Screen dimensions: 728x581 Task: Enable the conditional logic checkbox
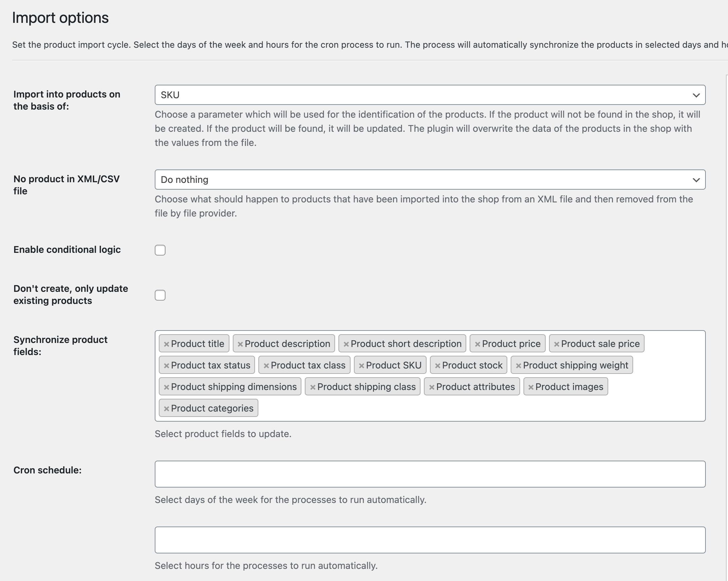[x=160, y=249]
